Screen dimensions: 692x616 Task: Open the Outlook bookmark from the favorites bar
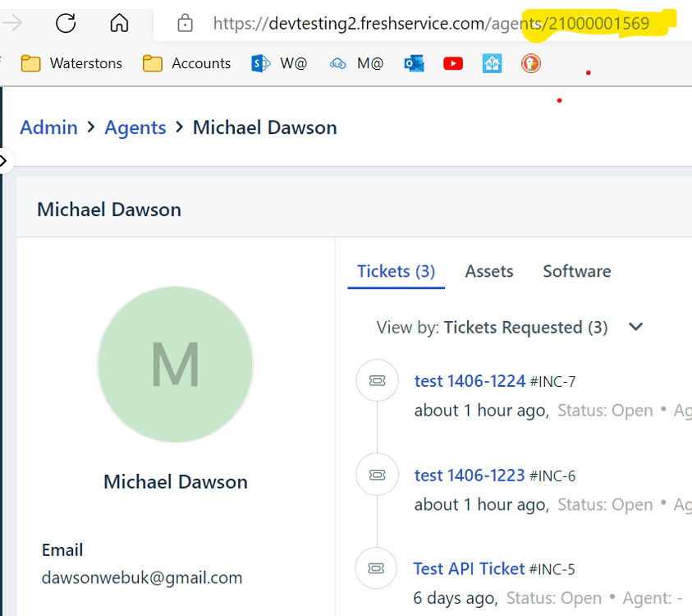tap(414, 62)
